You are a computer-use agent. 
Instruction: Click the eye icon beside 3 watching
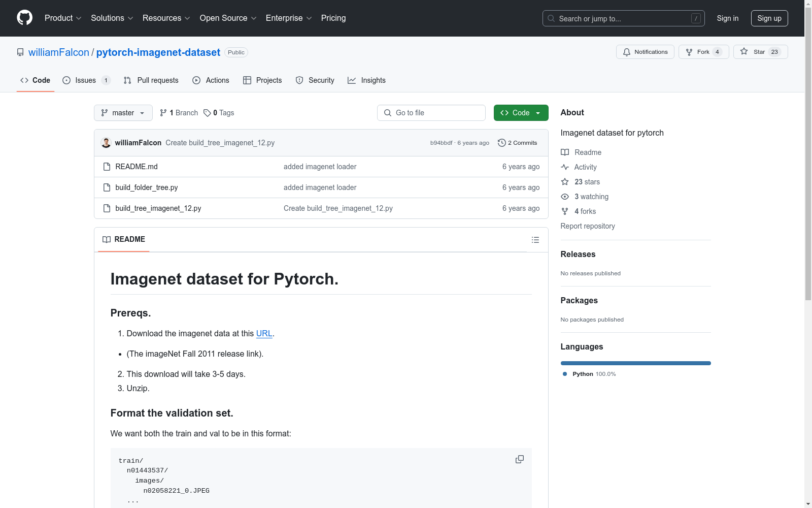click(x=565, y=197)
